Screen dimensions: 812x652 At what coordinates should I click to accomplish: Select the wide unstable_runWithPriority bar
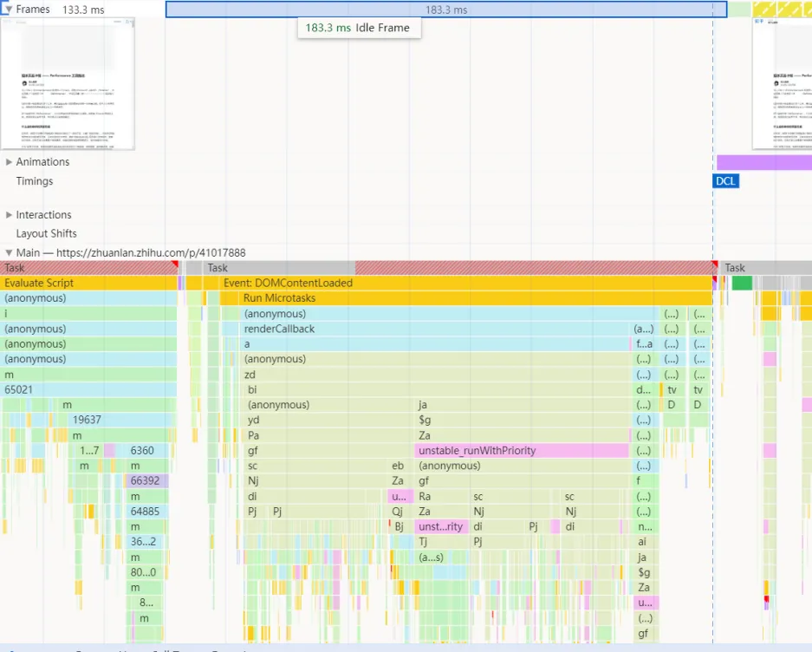pyautogui.click(x=522, y=450)
